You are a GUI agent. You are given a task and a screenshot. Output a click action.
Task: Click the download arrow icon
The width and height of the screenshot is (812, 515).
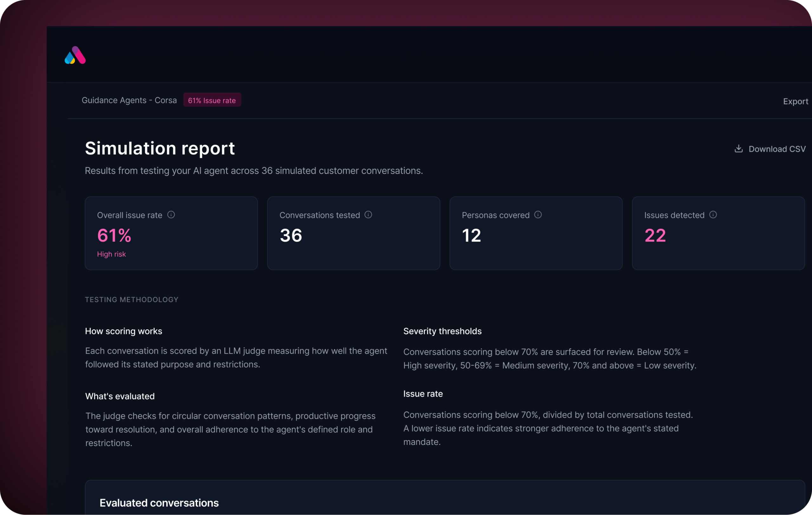pyautogui.click(x=738, y=149)
